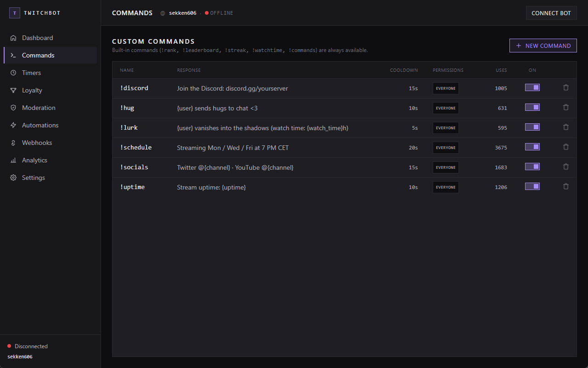Delete the !hug command via trash icon
Image resolution: width=588 pixels, height=368 pixels.
point(566,107)
